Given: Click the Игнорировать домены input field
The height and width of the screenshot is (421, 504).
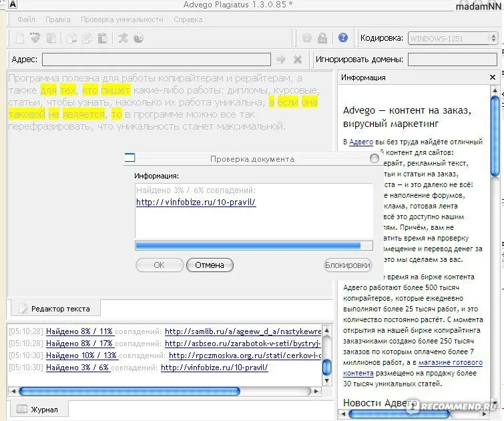Looking at the screenshot, I should (x=453, y=59).
